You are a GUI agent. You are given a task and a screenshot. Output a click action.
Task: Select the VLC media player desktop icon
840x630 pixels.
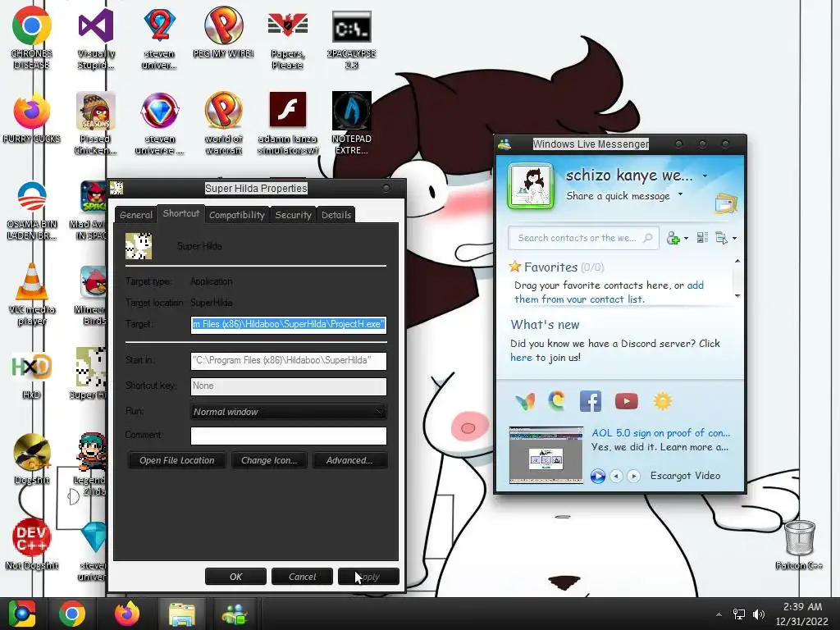coord(32,294)
